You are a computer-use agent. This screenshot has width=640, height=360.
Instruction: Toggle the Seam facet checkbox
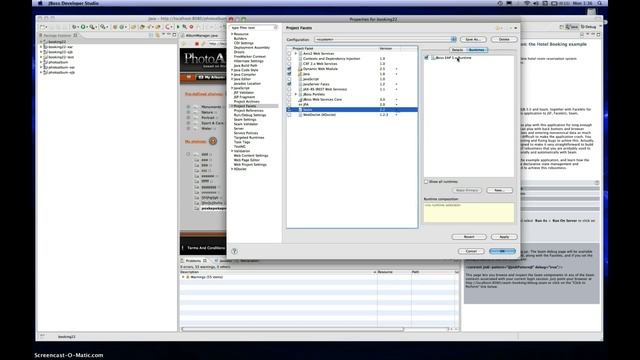(x=289, y=110)
